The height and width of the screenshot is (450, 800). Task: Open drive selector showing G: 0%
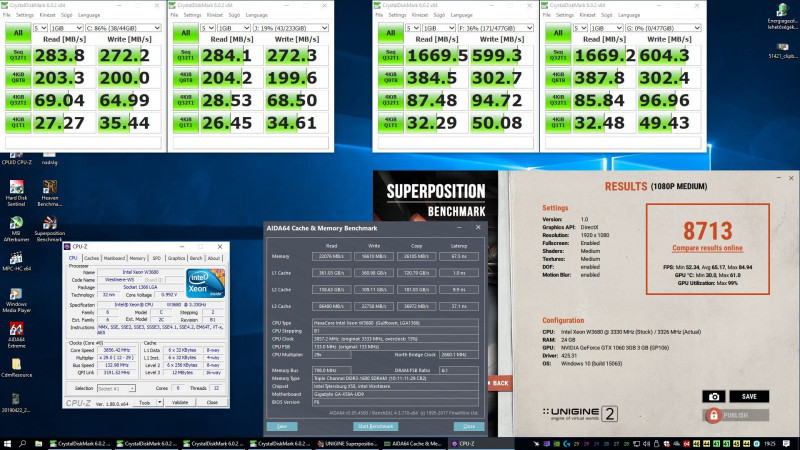[x=663, y=28]
